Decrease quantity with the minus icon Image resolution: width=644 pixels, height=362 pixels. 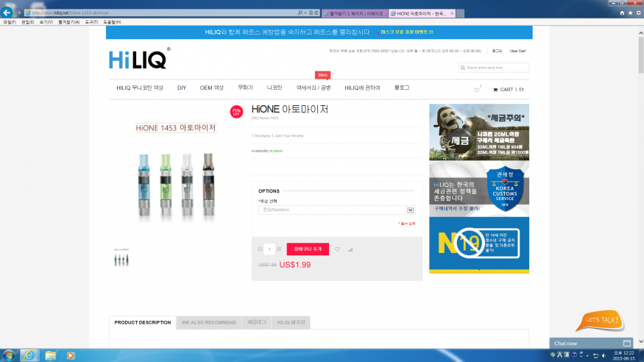pyautogui.click(x=261, y=249)
